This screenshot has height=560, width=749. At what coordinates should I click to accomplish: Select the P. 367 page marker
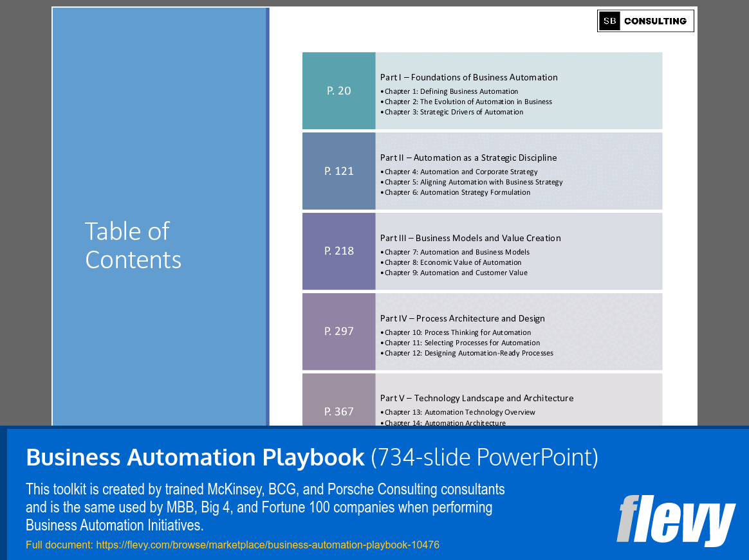338,411
